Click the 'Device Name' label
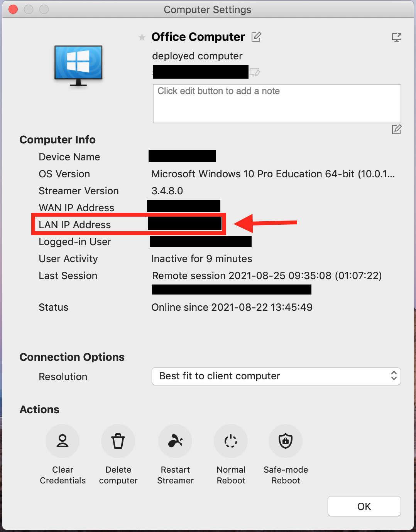The height and width of the screenshot is (532, 416). click(x=69, y=157)
